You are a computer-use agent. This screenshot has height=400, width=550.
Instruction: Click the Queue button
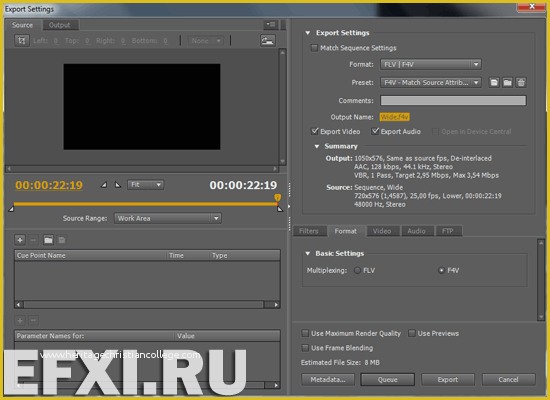pos(388,379)
